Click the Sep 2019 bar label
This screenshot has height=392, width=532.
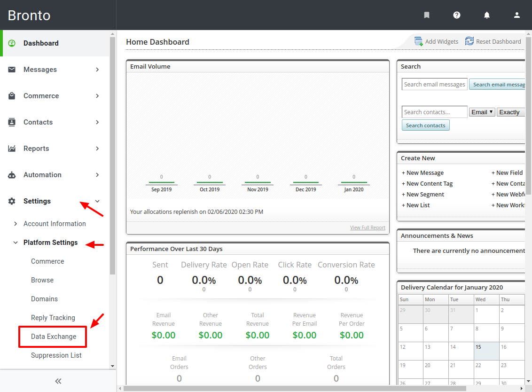(162, 189)
